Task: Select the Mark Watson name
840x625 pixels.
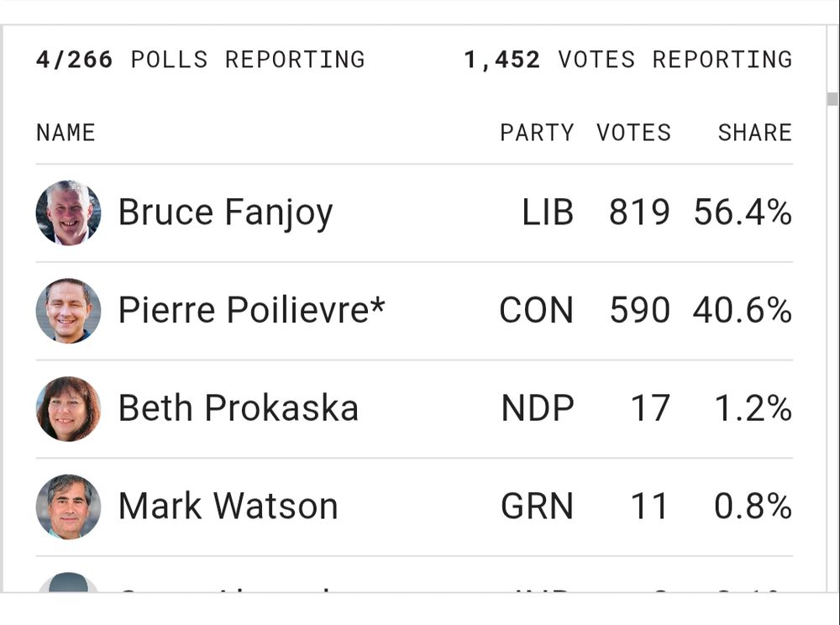Action: pos(228,506)
